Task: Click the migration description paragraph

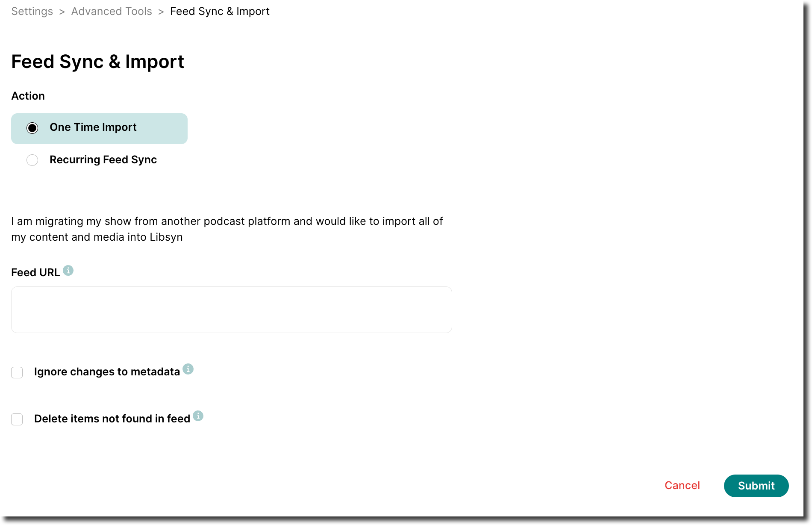Action: tap(227, 229)
